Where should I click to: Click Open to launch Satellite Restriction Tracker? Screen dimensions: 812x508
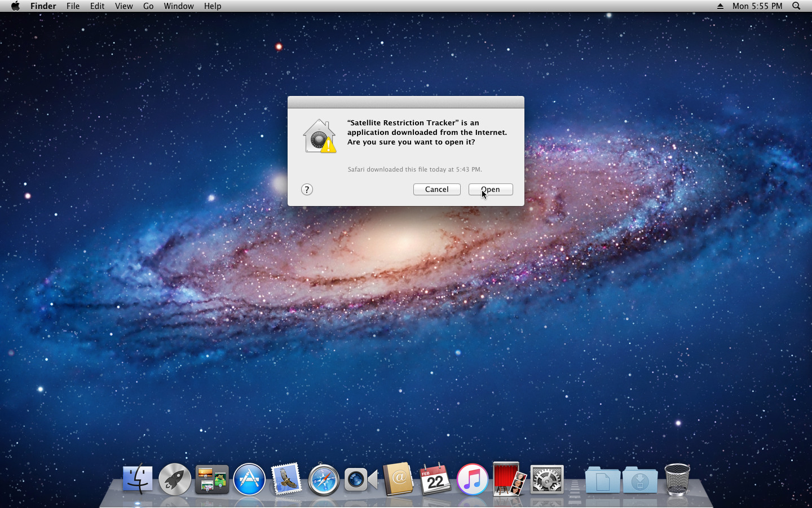[490, 189]
